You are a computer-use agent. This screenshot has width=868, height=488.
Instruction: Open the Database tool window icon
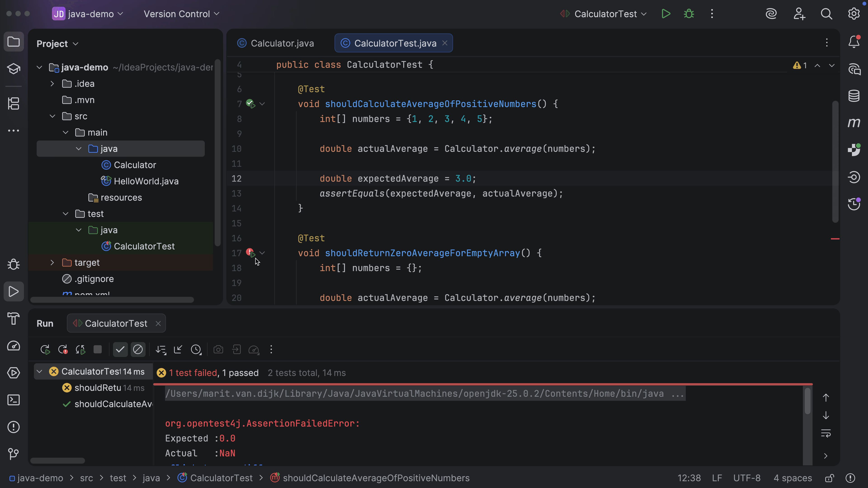pos(854,96)
